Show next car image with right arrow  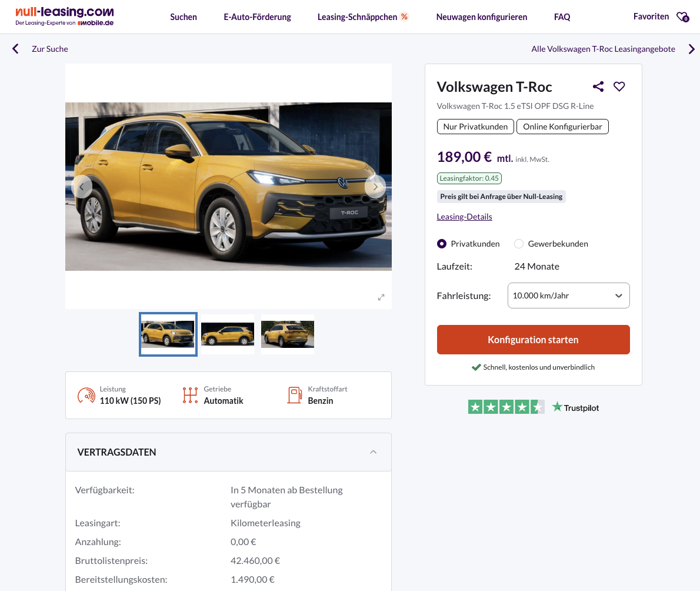coord(375,187)
